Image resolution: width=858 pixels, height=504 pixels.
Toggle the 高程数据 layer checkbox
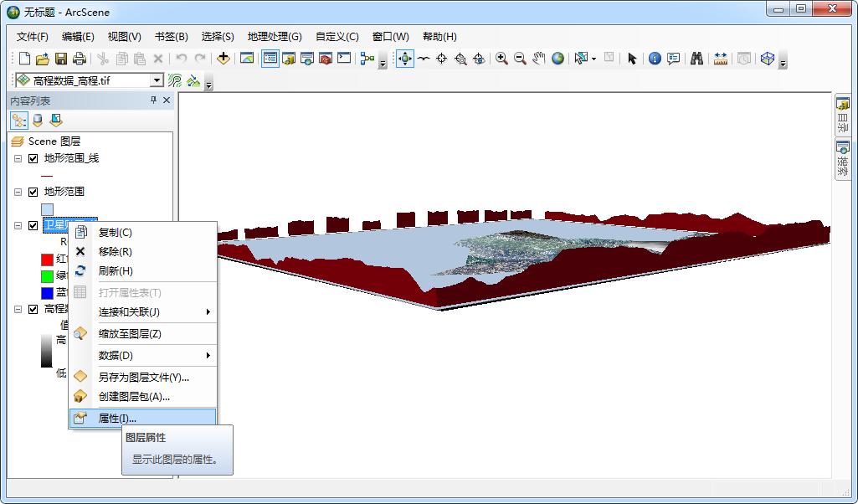point(33,309)
